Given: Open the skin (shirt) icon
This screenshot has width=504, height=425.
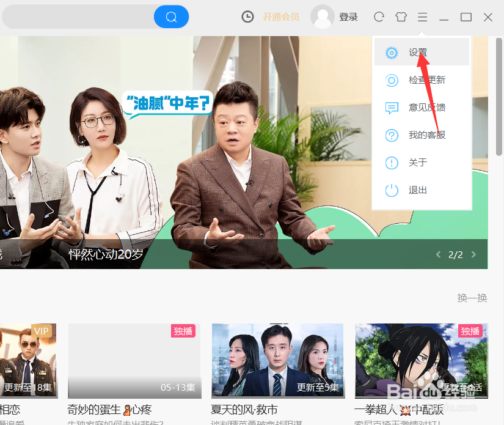Looking at the screenshot, I should (401, 17).
